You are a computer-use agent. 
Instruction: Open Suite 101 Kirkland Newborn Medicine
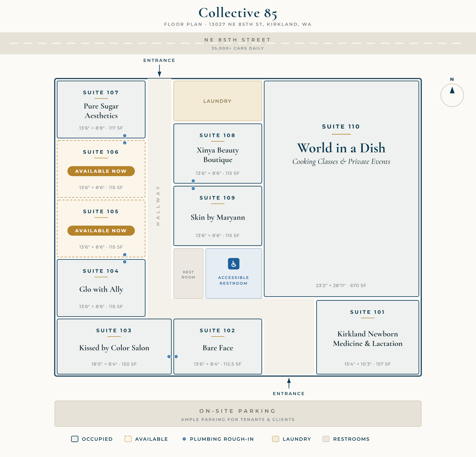[368, 337]
